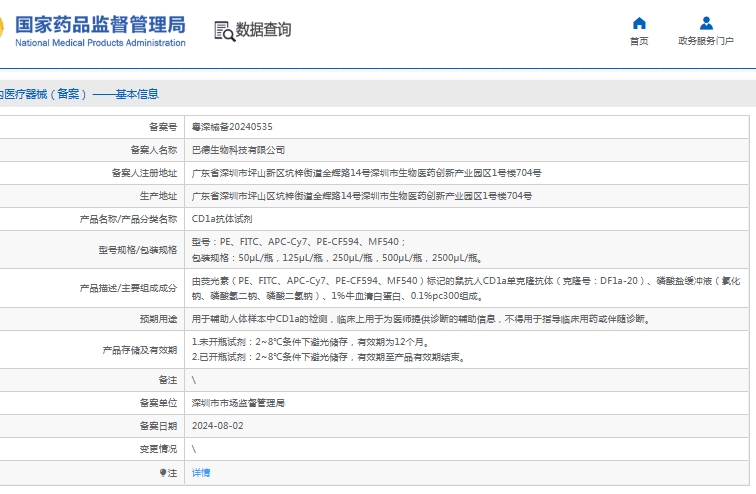Click the 预期用途 field label
Viewport: 756px width, 494px height.
[x=159, y=319]
